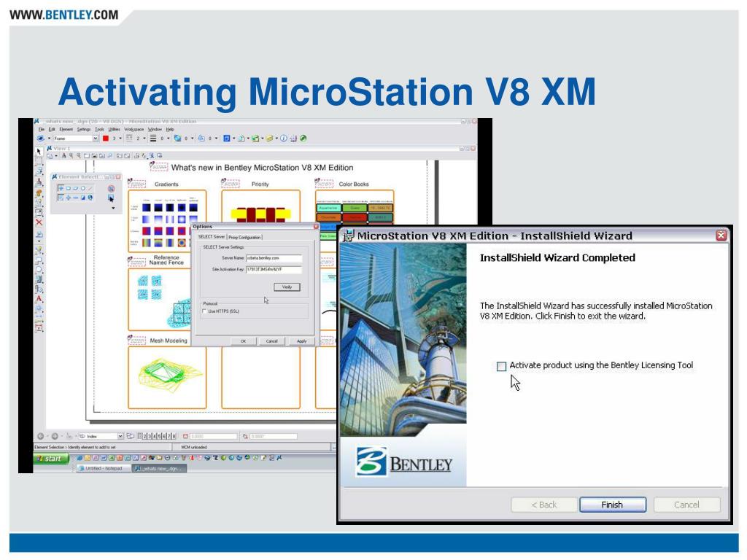Click the Gradients sample thumbnail
This screenshot has height=560, width=747.
coord(167,221)
